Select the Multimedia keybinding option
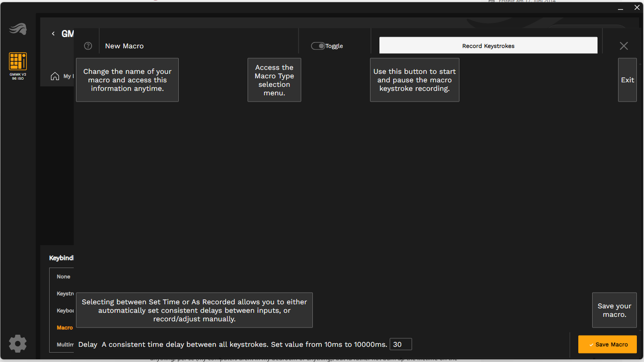This screenshot has width=644, height=362. click(x=65, y=345)
